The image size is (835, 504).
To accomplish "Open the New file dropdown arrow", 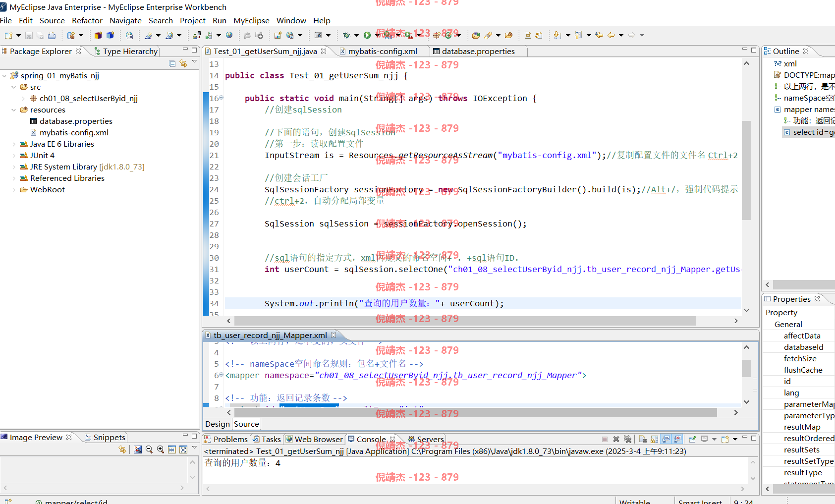I will [18, 35].
